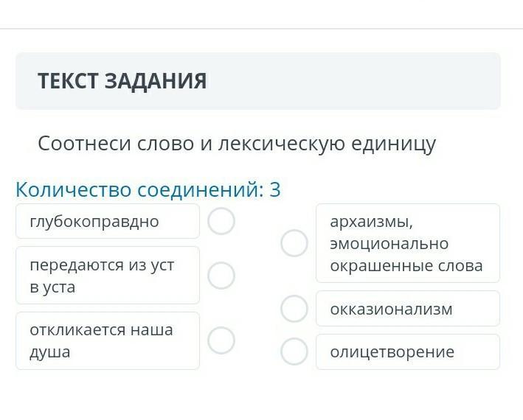Image resolution: width=523 pixels, height=420 pixels.
Task: Click the number 3 in connection count
Action: (274, 190)
